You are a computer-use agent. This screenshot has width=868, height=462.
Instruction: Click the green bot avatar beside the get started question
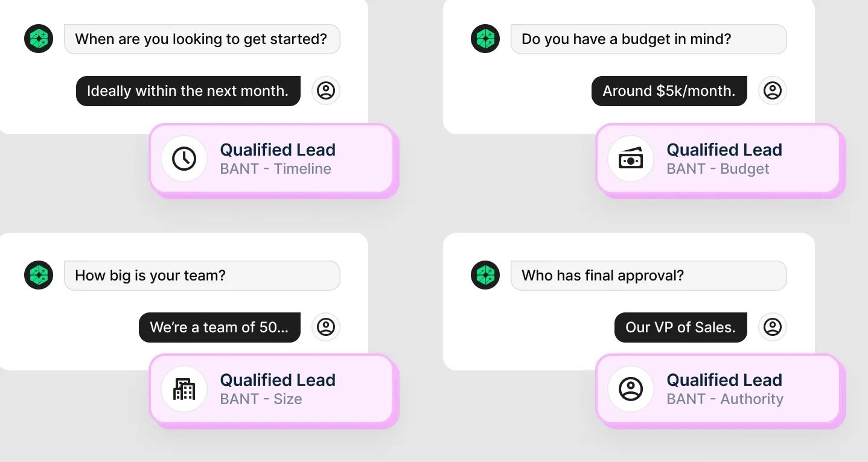[x=39, y=39]
